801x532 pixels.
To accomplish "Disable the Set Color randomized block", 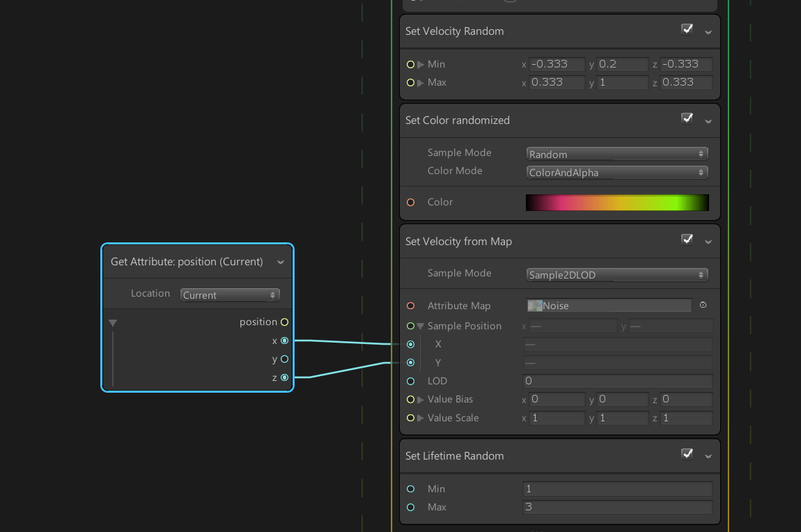I will 687,118.
